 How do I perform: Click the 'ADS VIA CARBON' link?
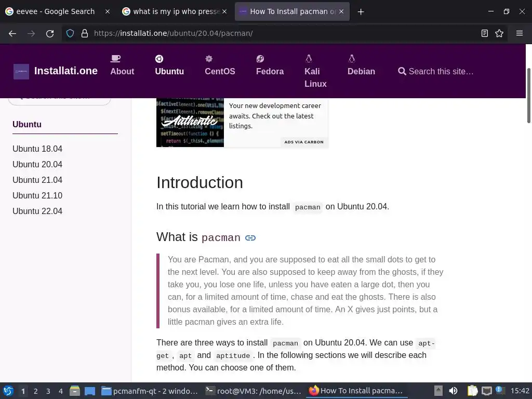pyautogui.click(x=303, y=142)
